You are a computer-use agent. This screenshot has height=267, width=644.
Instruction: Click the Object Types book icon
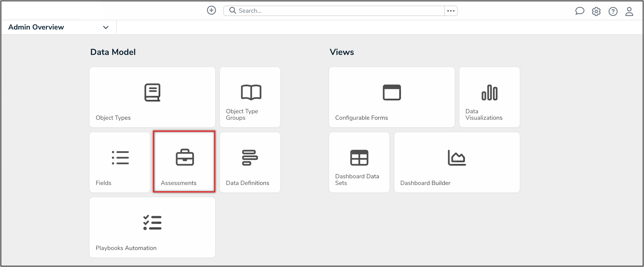click(x=152, y=93)
